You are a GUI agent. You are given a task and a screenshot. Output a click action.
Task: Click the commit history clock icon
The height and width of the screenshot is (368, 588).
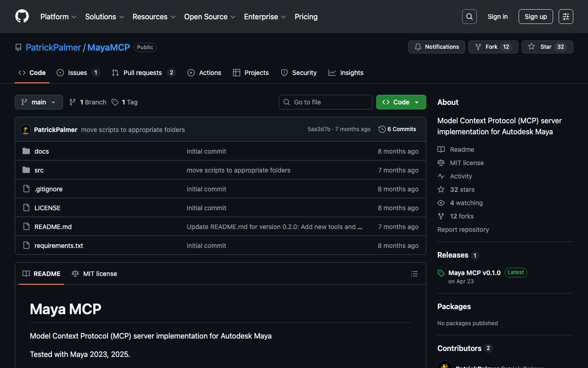coord(382,129)
